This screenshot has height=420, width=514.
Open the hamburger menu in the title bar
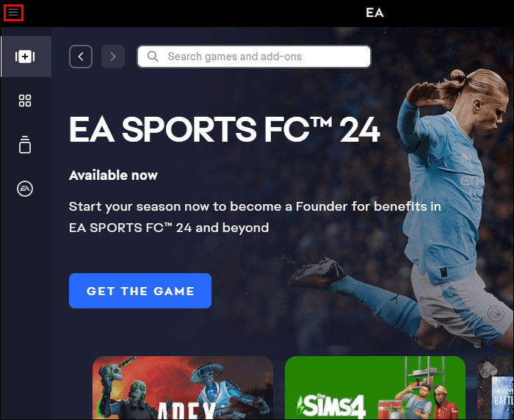pyautogui.click(x=13, y=12)
